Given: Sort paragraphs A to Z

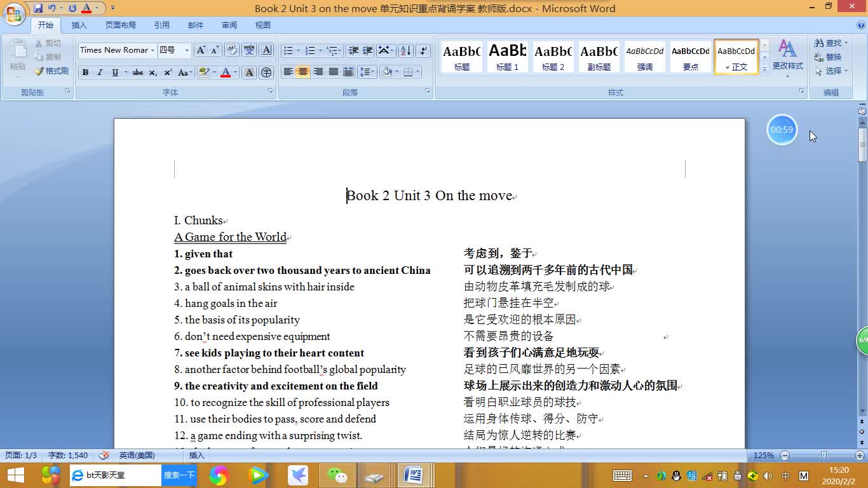Looking at the screenshot, I should pos(406,50).
